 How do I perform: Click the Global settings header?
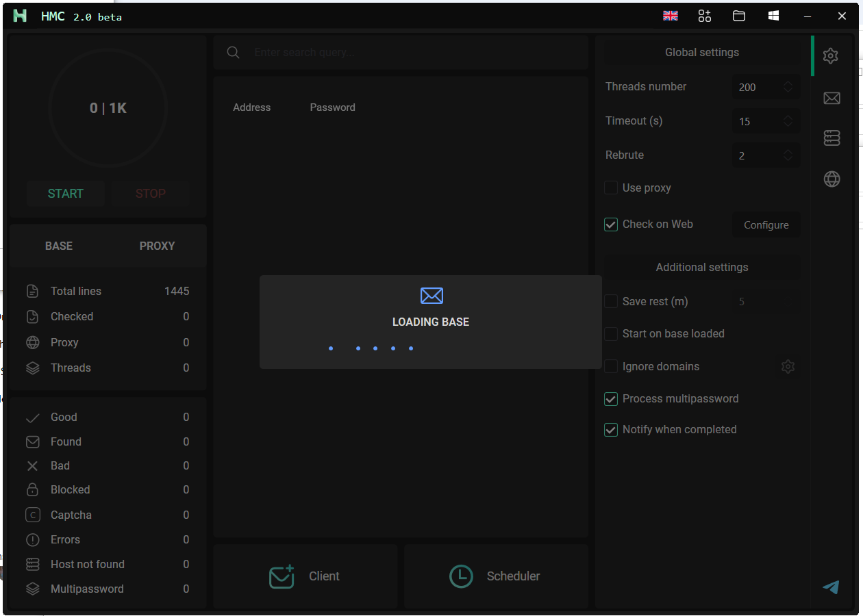(702, 52)
